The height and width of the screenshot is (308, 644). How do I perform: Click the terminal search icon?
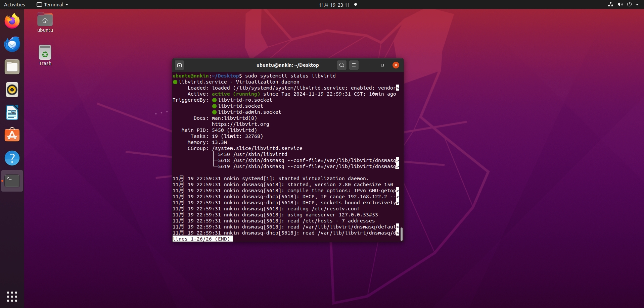pos(341,65)
